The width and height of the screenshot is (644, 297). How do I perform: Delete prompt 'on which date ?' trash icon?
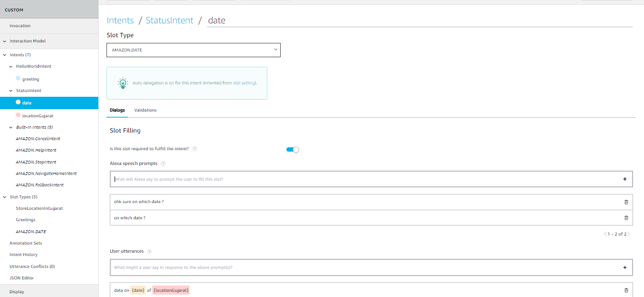click(x=626, y=218)
